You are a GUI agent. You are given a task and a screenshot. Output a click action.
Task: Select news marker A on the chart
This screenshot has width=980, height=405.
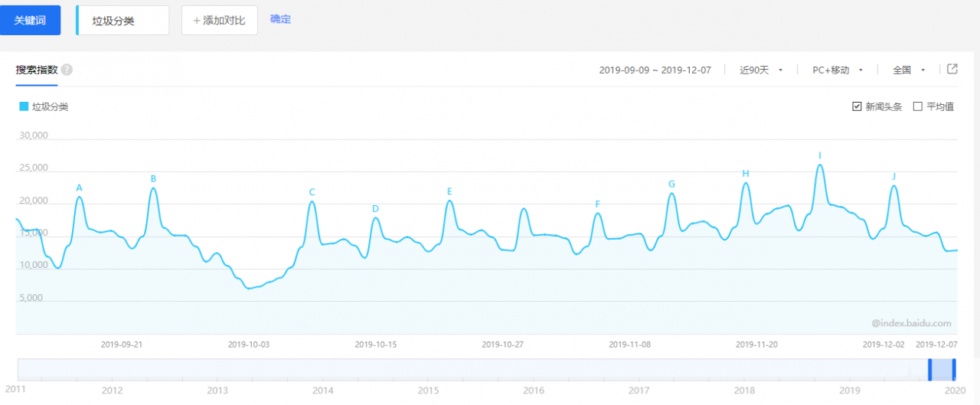pos(79,188)
